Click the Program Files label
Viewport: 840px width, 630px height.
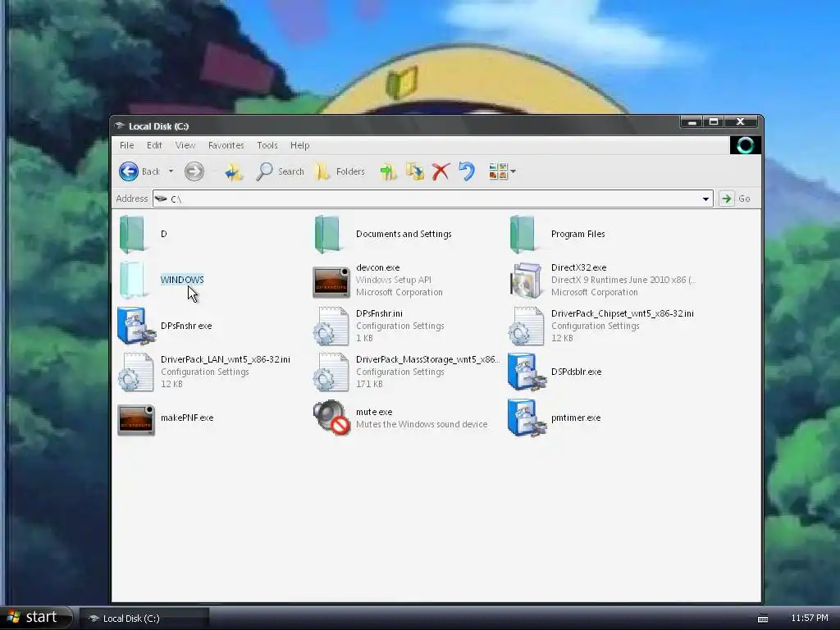click(577, 234)
